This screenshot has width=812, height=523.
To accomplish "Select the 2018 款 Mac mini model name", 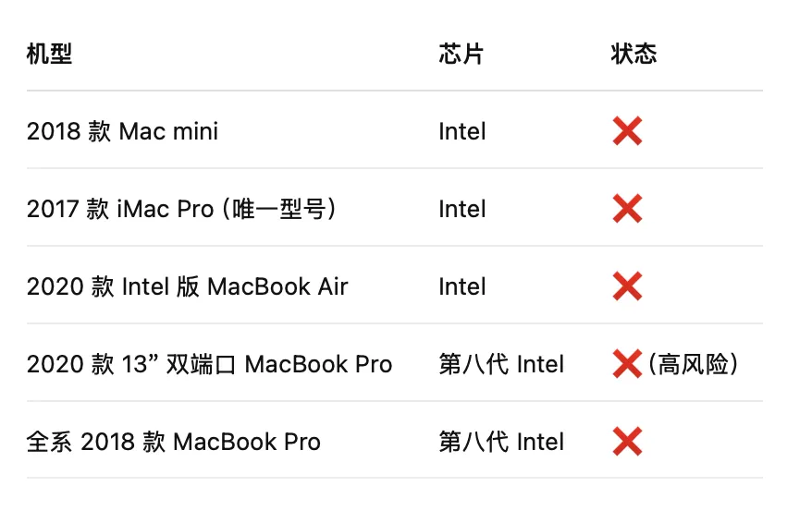I will pyautogui.click(x=122, y=131).
